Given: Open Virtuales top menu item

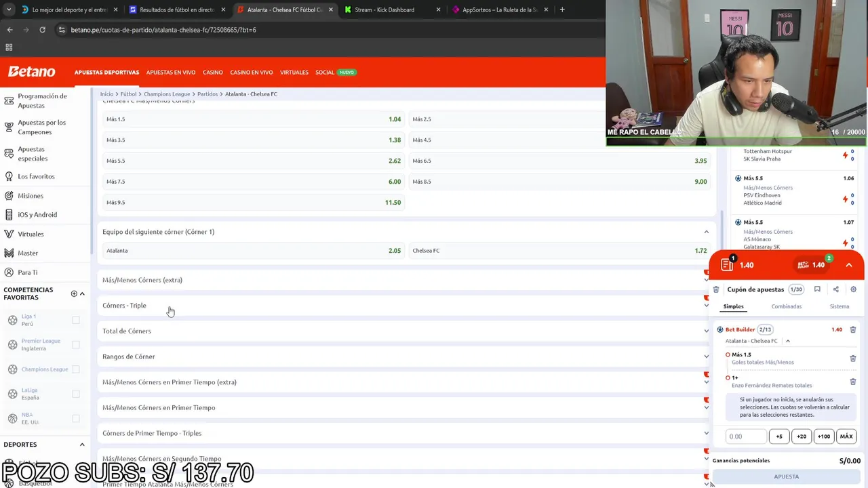Looking at the screenshot, I should point(294,73).
